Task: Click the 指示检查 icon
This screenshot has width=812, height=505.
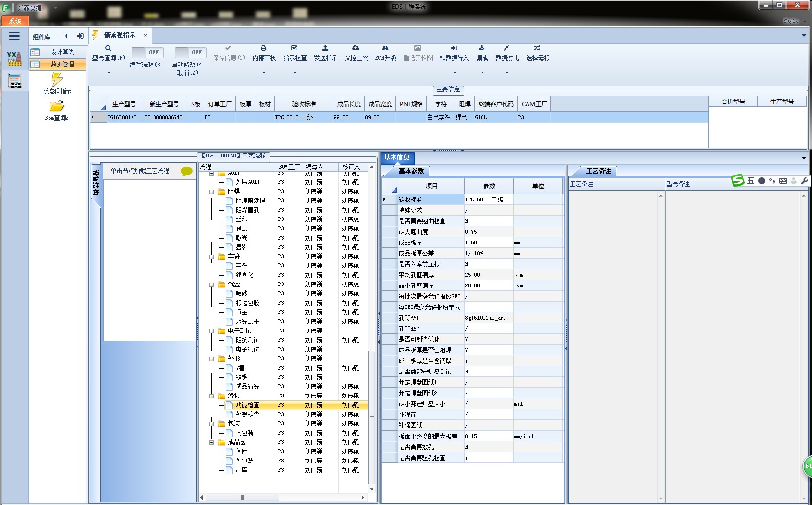Action: pos(294,48)
